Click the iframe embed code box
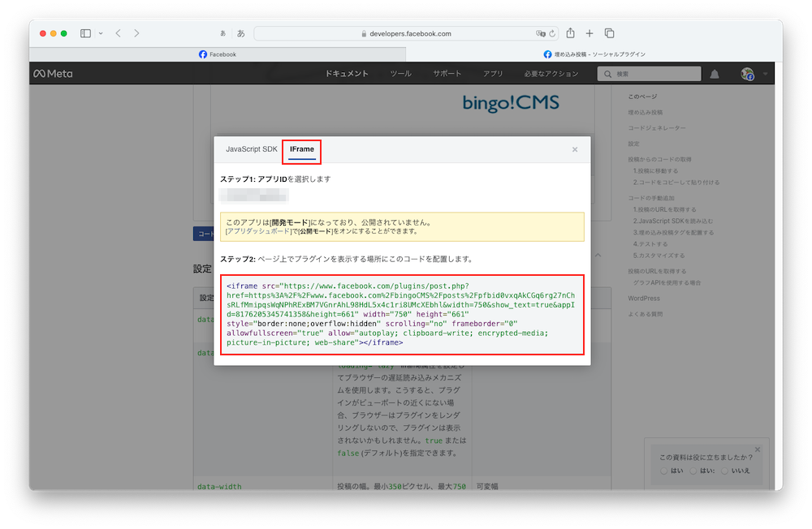The width and height of the screenshot is (812, 529). [x=403, y=314]
